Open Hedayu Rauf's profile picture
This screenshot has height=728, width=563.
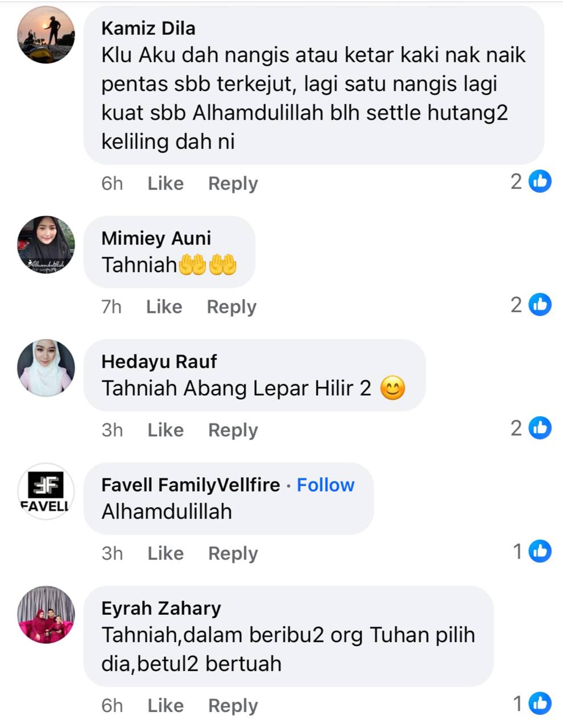tap(46, 368)
